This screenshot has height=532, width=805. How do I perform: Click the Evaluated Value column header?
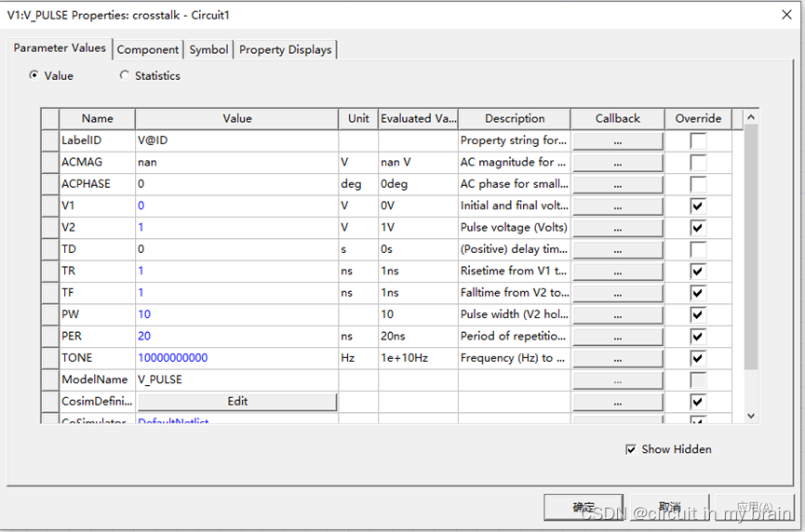418,118
